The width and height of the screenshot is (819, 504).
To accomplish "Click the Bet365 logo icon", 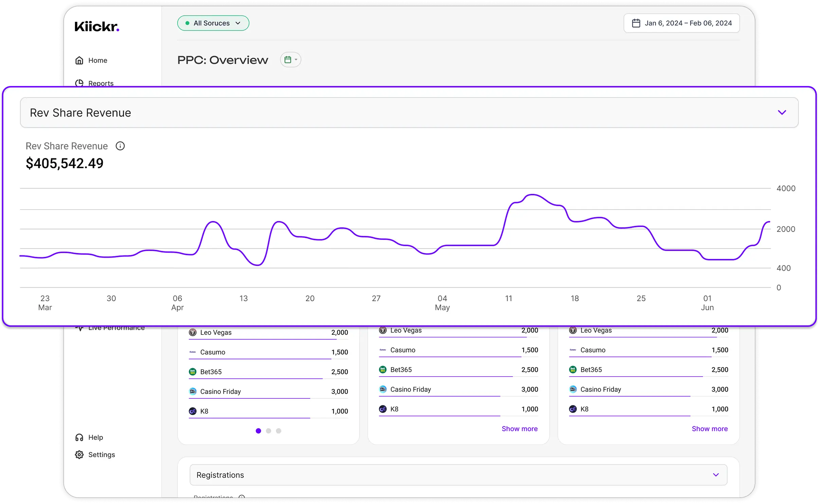I will pyautogui.click(x=192, y=372).
